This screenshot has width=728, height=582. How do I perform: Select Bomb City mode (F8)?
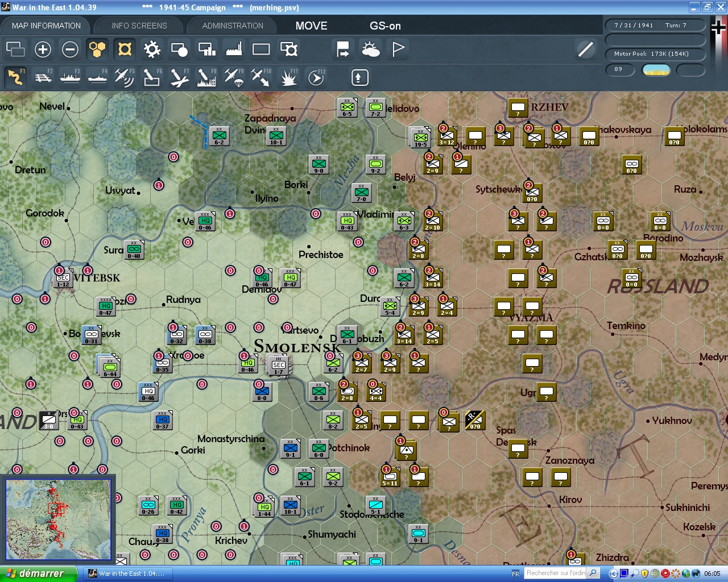[x=206, y=77]
